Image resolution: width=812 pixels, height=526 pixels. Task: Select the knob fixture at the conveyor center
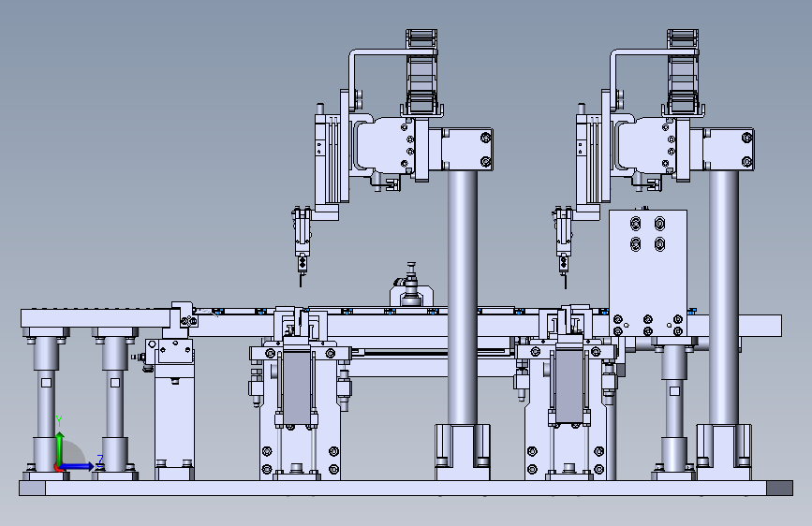click(412, 285)
